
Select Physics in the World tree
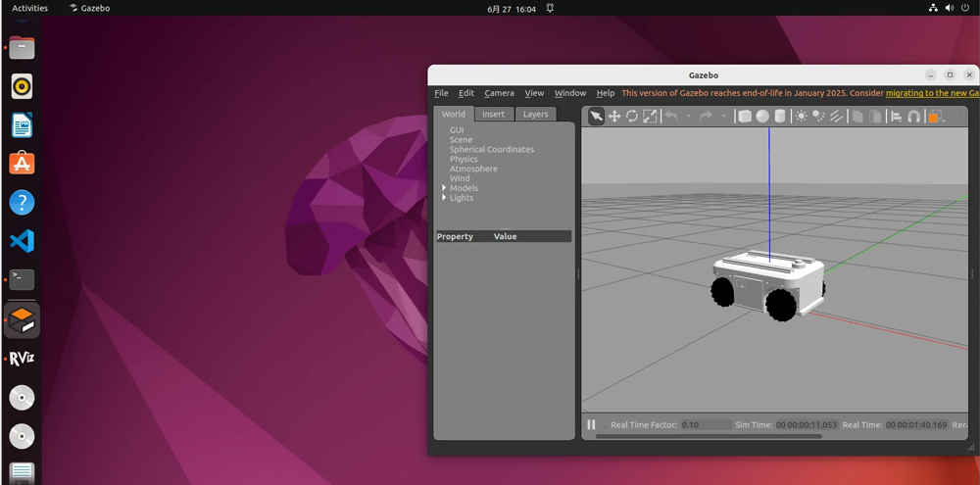click(464, 159)
